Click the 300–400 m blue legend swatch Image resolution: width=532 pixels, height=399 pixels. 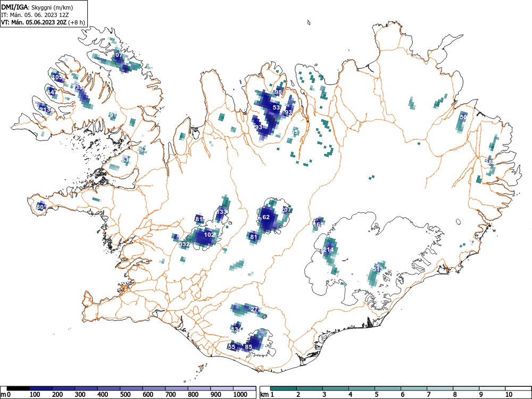pos(86,388)
